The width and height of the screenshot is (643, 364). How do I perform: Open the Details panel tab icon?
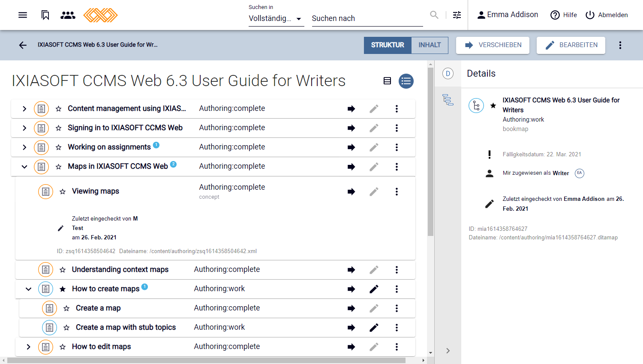coord(448,74)
